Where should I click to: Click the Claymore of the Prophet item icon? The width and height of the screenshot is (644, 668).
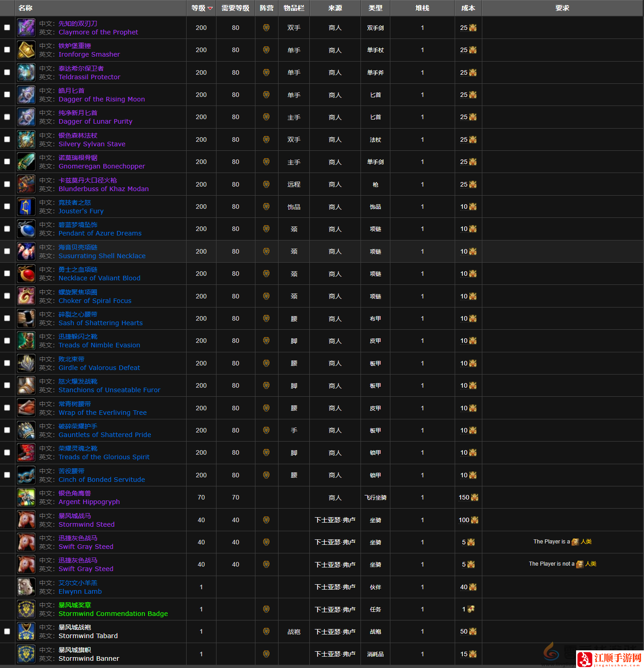(x=26, y=28)
